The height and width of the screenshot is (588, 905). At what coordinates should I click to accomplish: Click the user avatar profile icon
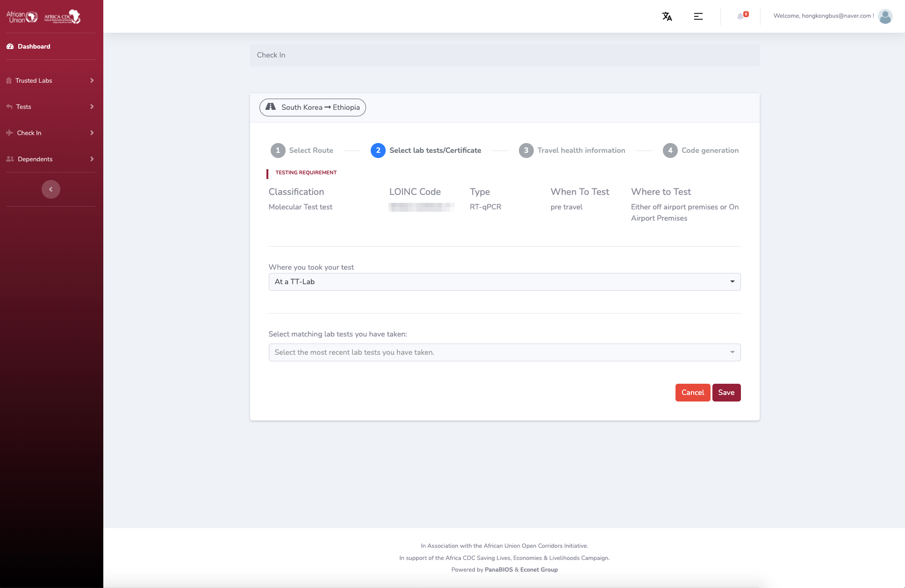(885, 16)
